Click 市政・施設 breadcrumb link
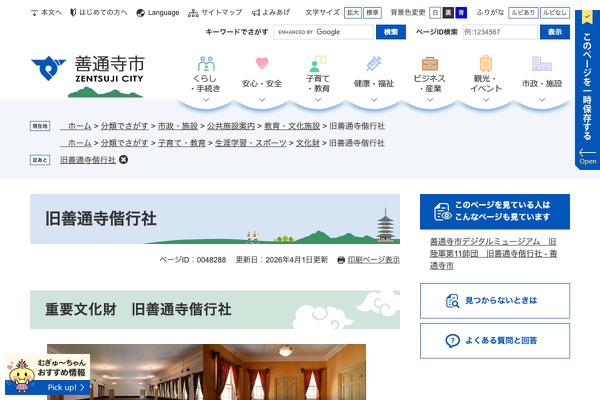The height and width of the screenshot is (400, 600). point(178,126)
